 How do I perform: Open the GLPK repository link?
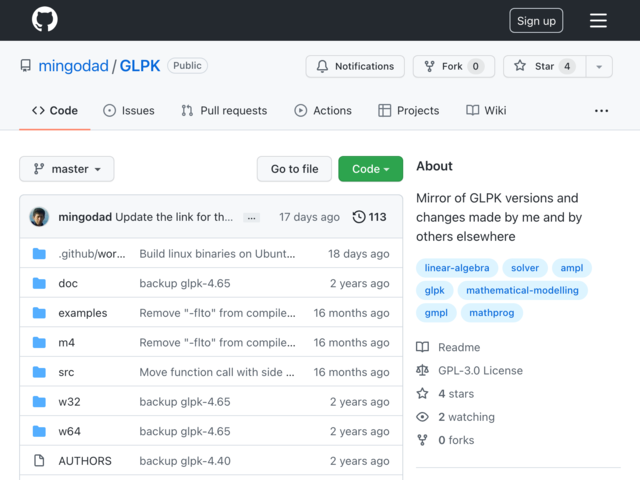140,66
